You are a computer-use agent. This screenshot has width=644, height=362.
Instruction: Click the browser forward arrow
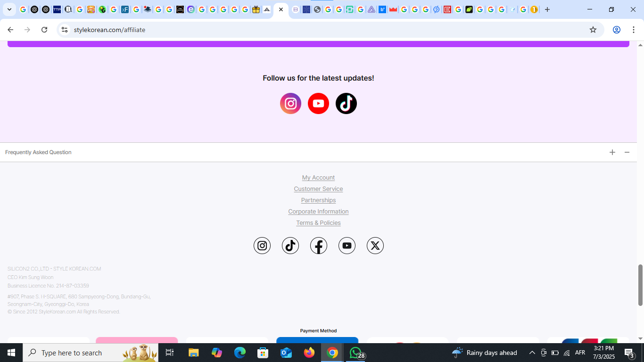coord(27,30)
